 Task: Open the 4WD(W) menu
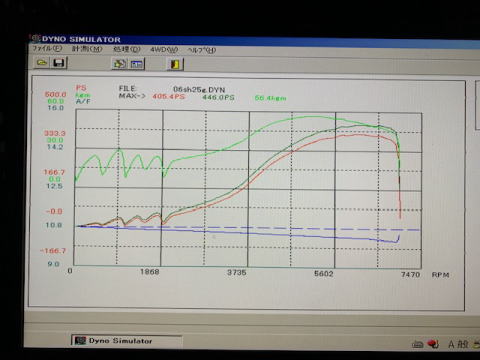(x=164, y=50)
